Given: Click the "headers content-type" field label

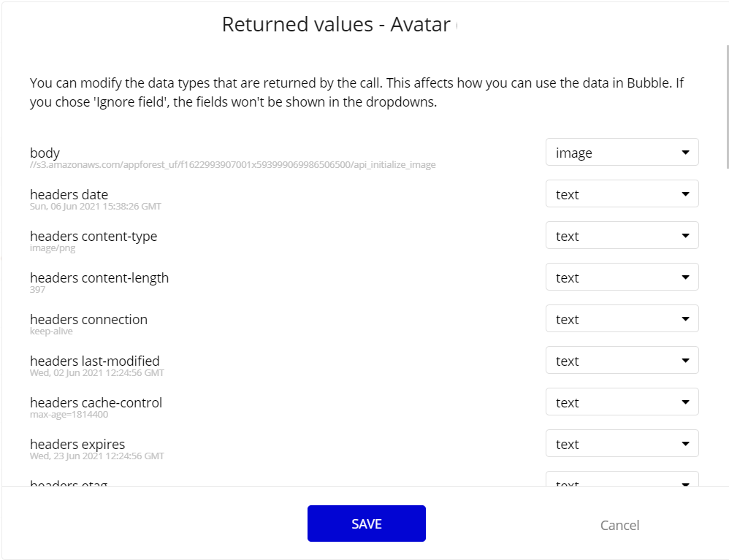Looking at the screenshot, I should [x=93, y=236].
